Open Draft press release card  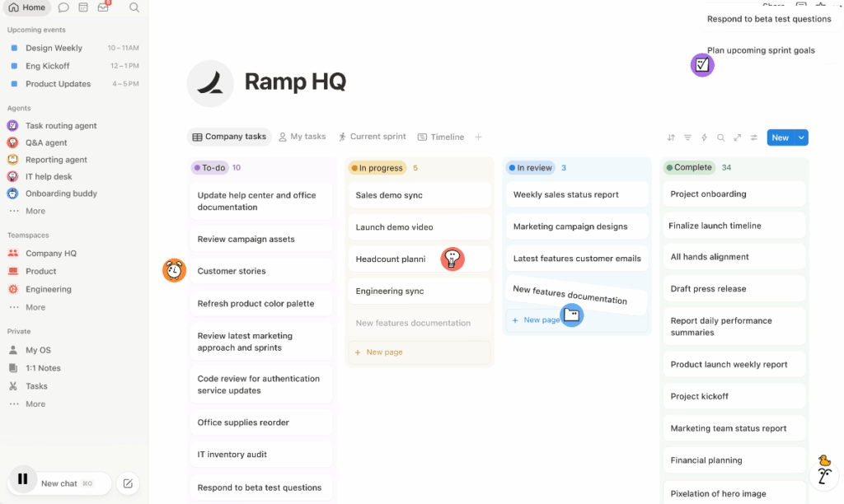point(734,289)
